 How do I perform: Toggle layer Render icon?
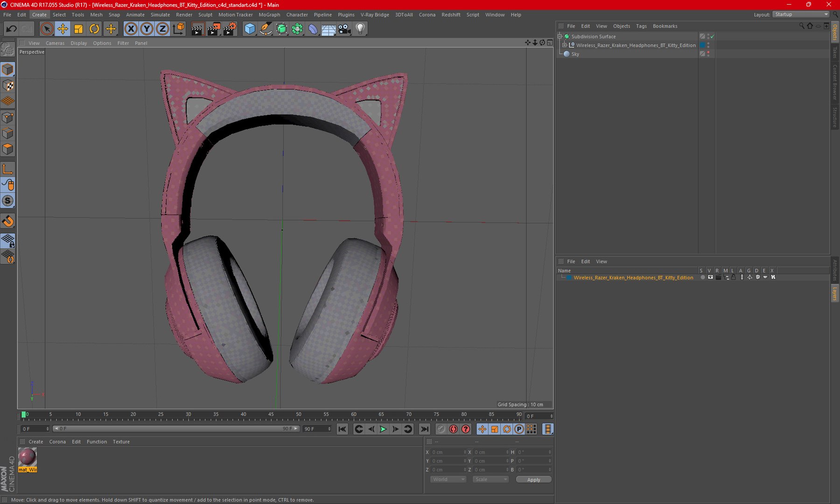point(718,277)
